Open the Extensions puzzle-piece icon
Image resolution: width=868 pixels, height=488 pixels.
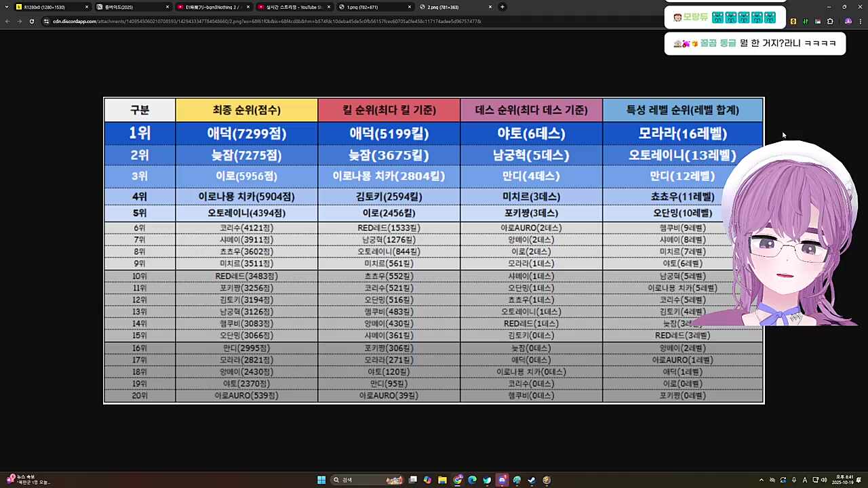[830, 22]
